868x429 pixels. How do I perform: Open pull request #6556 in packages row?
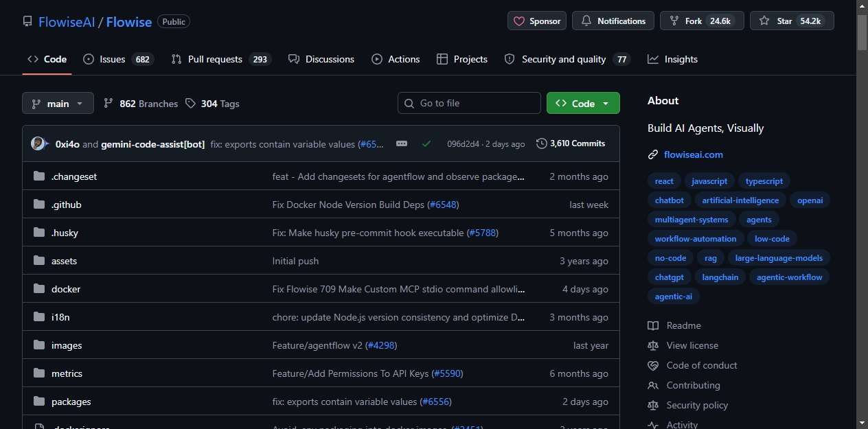[436, 402]
